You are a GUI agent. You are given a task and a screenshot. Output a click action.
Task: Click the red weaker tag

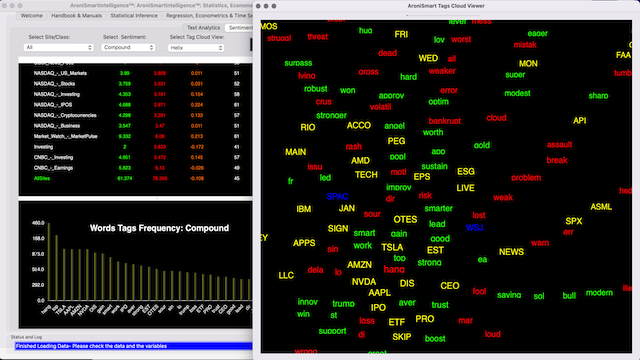442,71
